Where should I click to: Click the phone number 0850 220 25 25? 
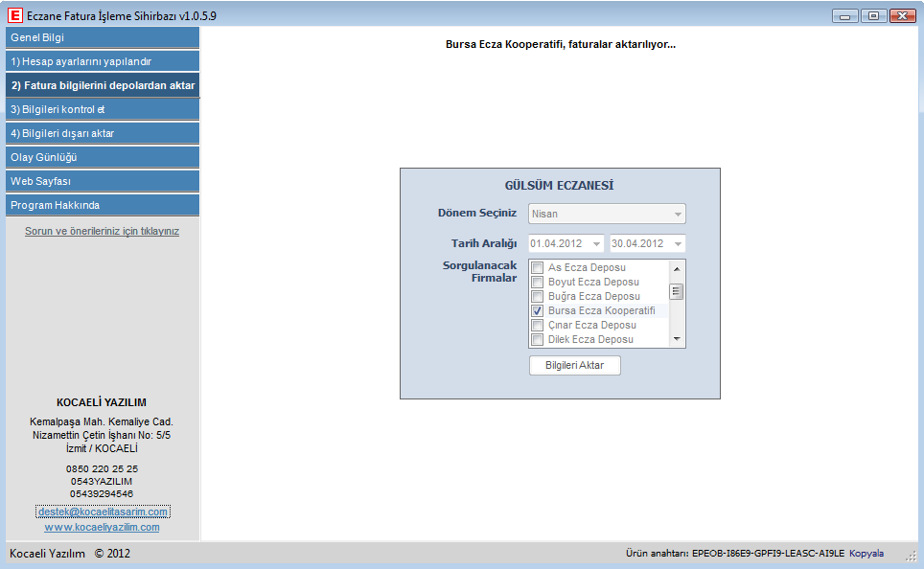point(102,468)
